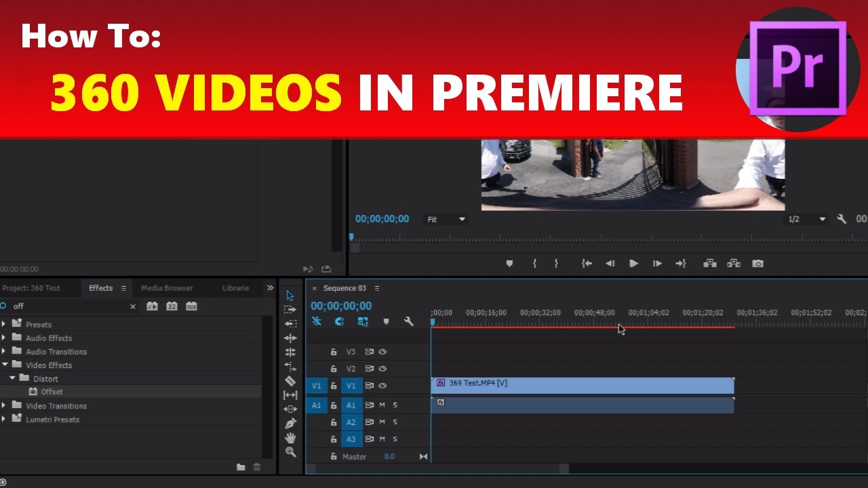The height and width of the screenshot is (488, 868).
Task: Collapse the Distort folder
Action: tap(12, 378)
